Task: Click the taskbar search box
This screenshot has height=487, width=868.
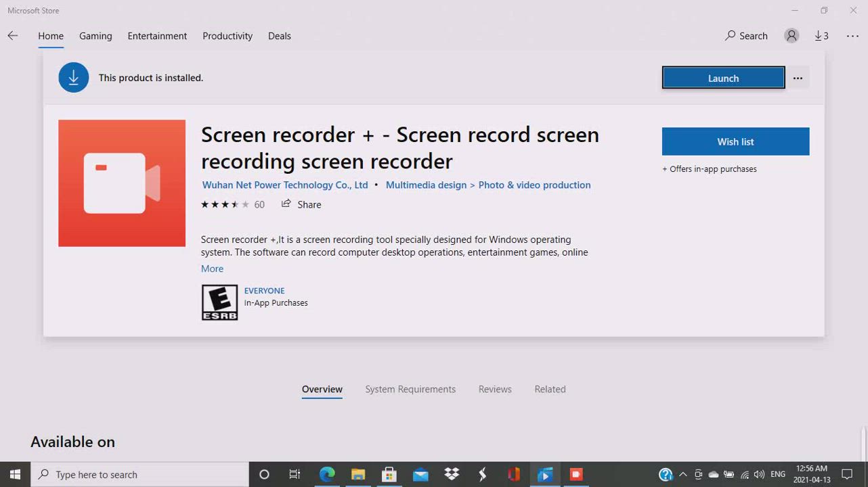Action: [x=140, y=474]
